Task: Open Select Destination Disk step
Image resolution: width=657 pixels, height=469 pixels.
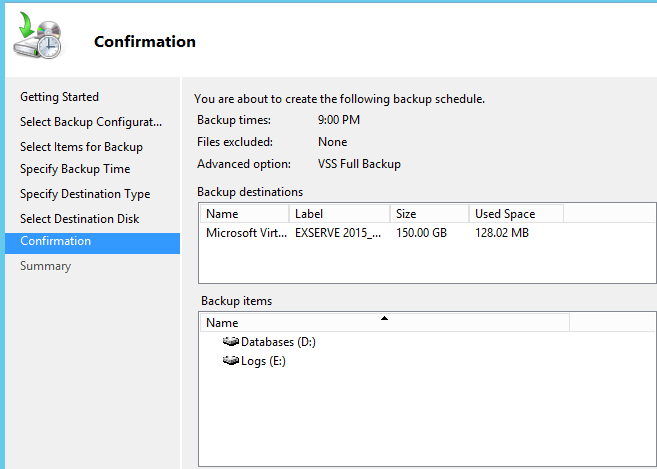Action: click(x=80, y=218)
